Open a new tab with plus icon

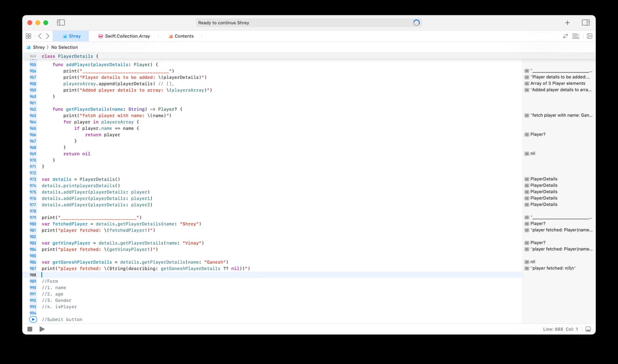[567, 22]
